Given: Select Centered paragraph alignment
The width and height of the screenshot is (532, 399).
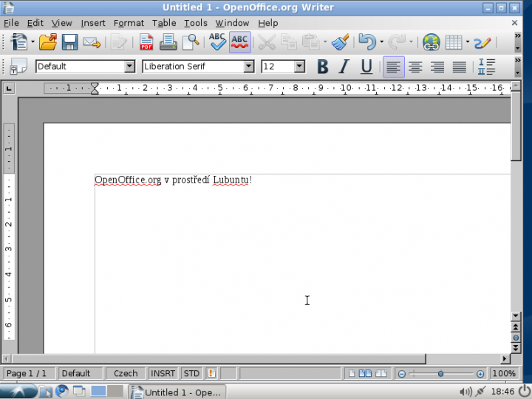Looking at the screenshot, I should 415,66.
